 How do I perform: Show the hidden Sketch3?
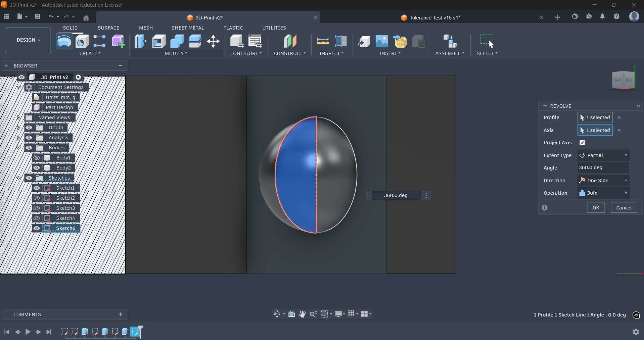pos(37,208)
